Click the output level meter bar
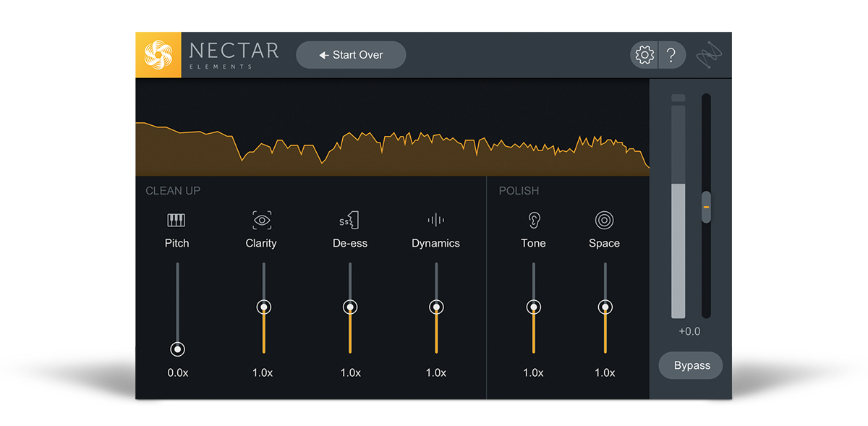Viewport: 868px width, 426px height. coord(678,212)
